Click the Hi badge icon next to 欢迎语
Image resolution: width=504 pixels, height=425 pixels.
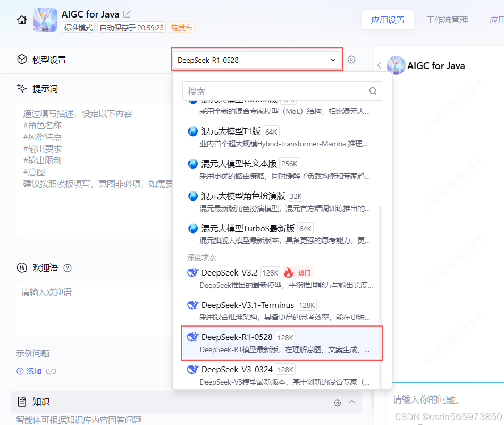21,268
